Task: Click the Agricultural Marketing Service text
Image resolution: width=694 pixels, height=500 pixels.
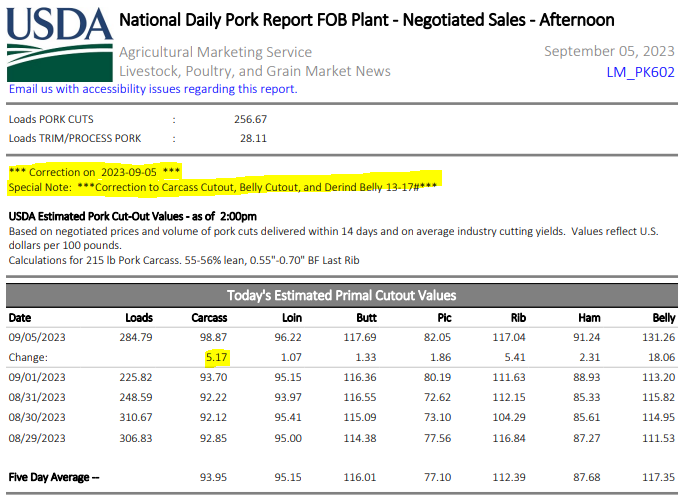Action: pyautogui.click(x=215, y=52)
